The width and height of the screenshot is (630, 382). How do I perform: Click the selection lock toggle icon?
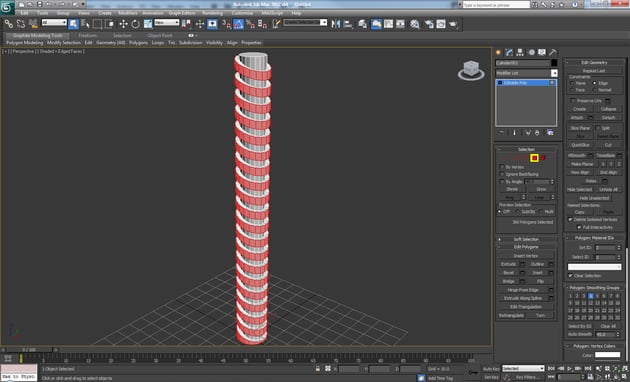coord(318,369)
